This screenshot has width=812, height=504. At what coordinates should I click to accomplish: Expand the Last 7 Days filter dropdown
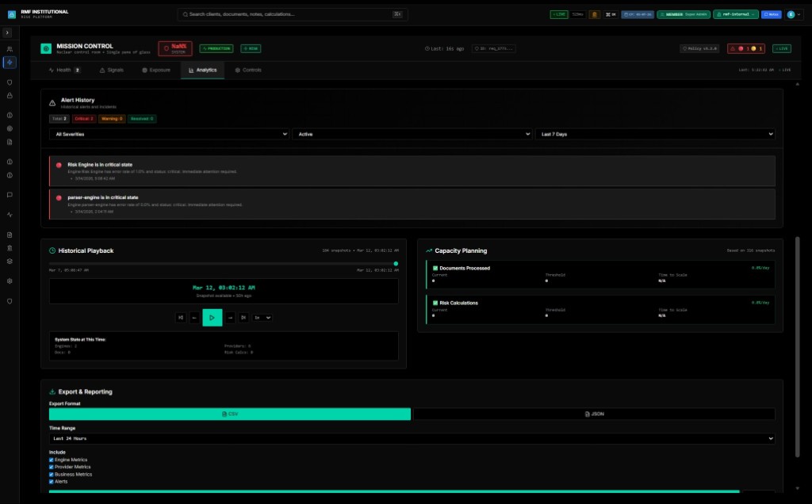pyautogui.click(x=654, y=134)
